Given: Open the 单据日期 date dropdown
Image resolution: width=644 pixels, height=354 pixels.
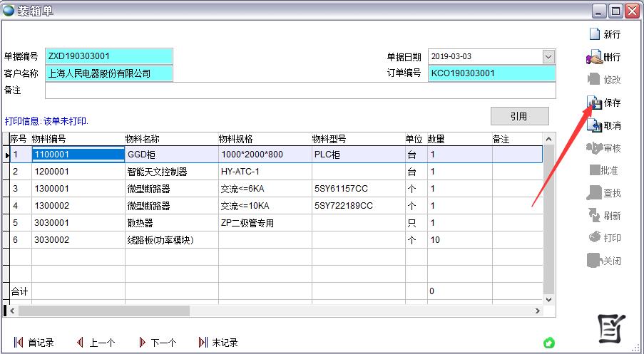Looking at the screenshot, I should click(548, 56).
